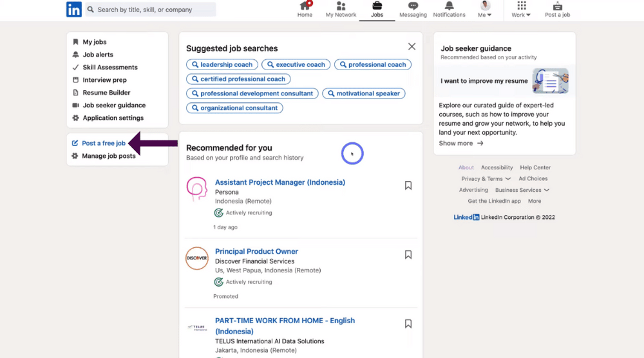The width and height of the screenshot is (644, 358).
Task: Select the professional coach suggestion
Action: [372, 64]
